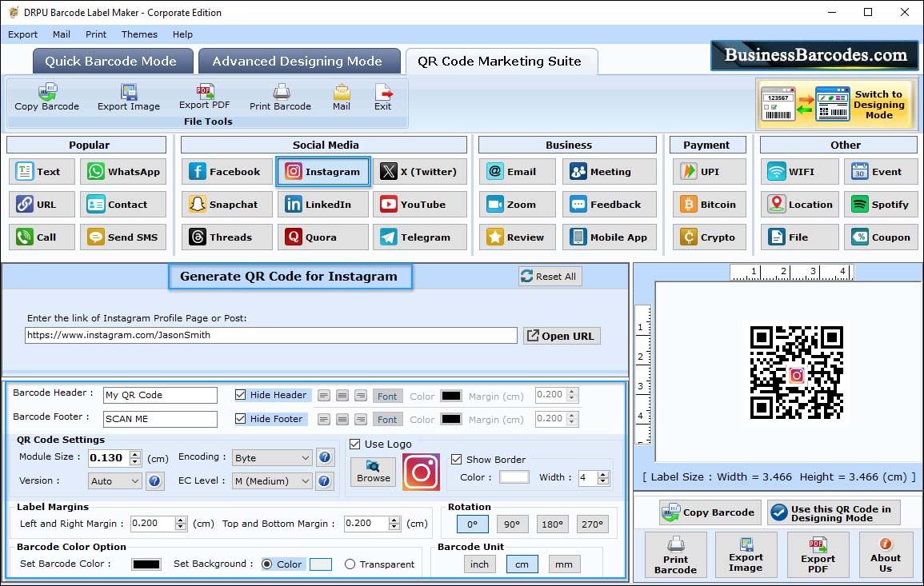The image size is (924, 586).
Task: Increase header Margin spinner value
Action: tap(572, 391)
